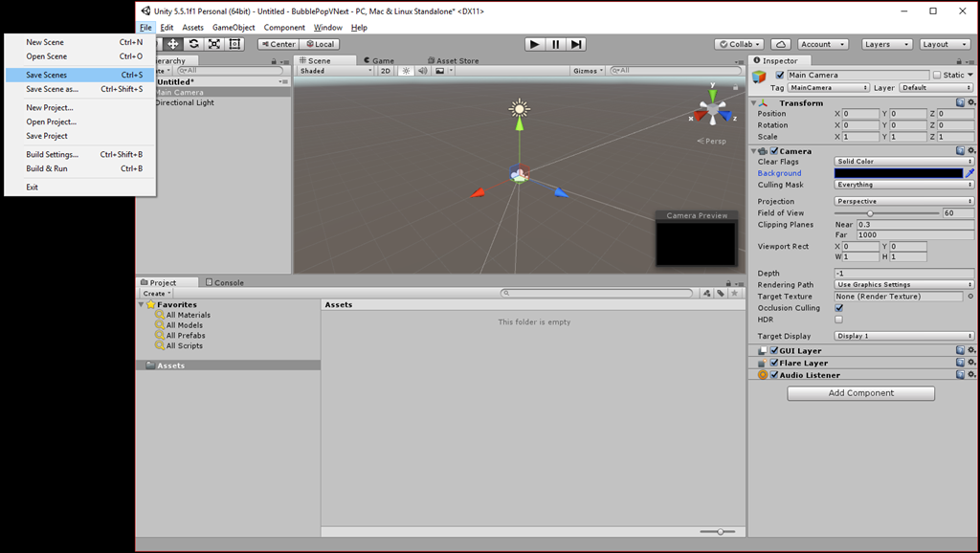Toggle Main Camera active checkbox
The image size is (980, 553).
point(779,75)
